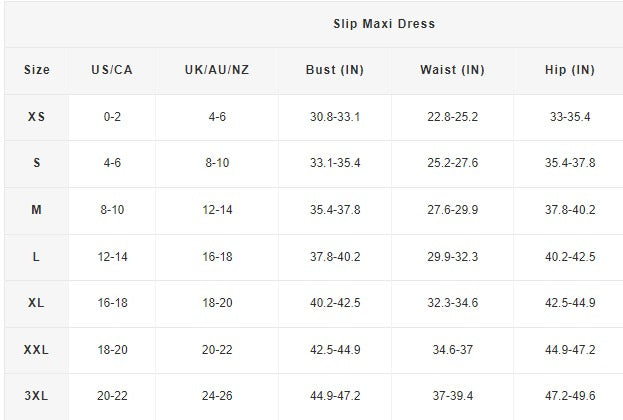Click the Hip (IN) column header
The image size is (623, 420).
pyautogui.click(x=570, y=70)
